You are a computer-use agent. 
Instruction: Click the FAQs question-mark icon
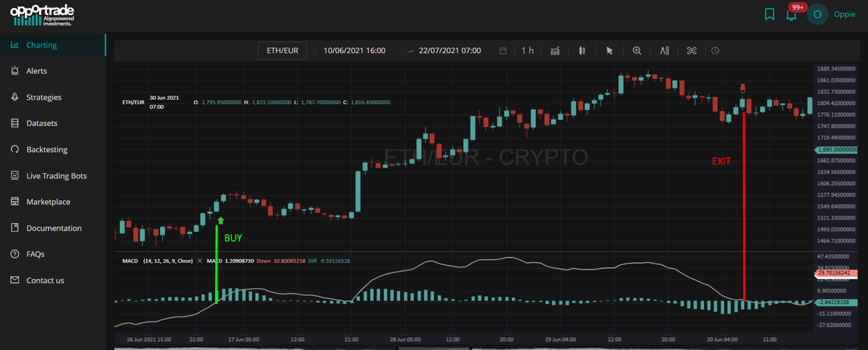[x=15, y=254]
